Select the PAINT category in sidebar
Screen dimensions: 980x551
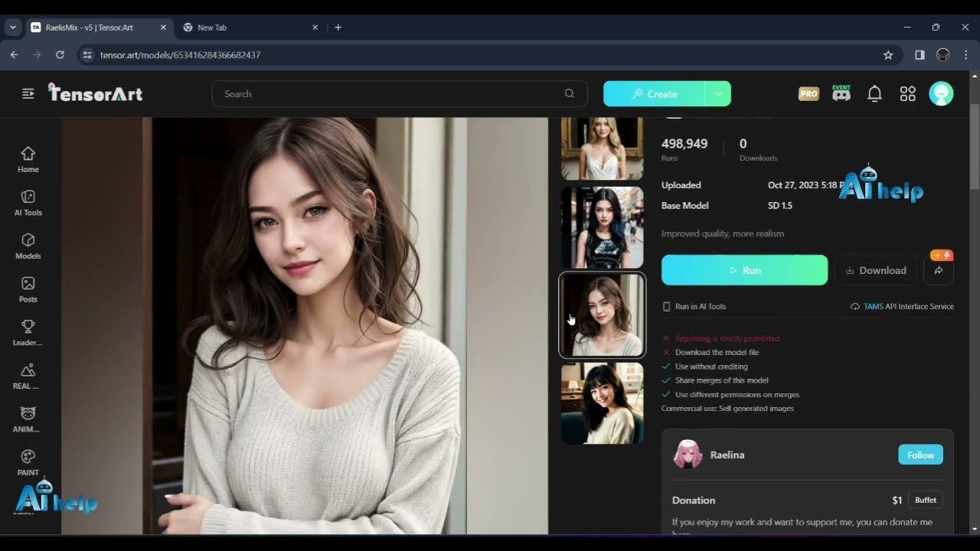(x=28, y=463)
